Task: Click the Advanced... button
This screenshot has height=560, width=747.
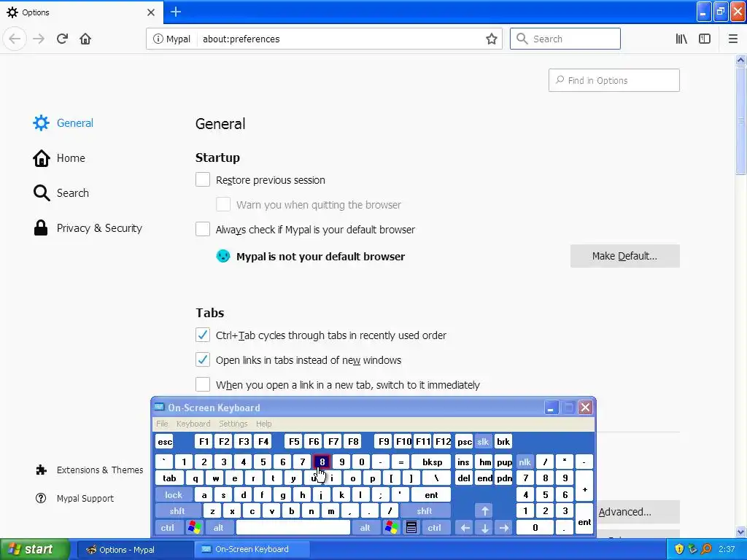Action: [x=638, y=512]
